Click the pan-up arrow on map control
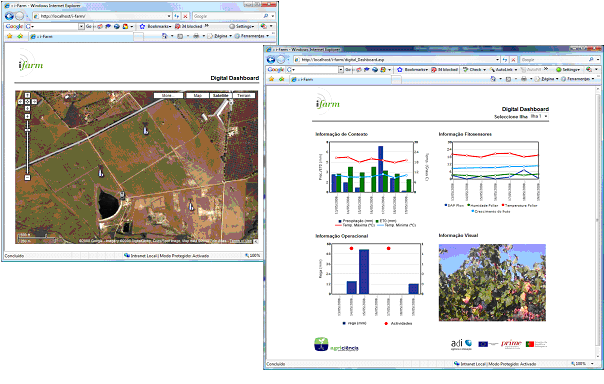This screenshot has width=604, height=384. pyautogui.click(x=27, y=95)
